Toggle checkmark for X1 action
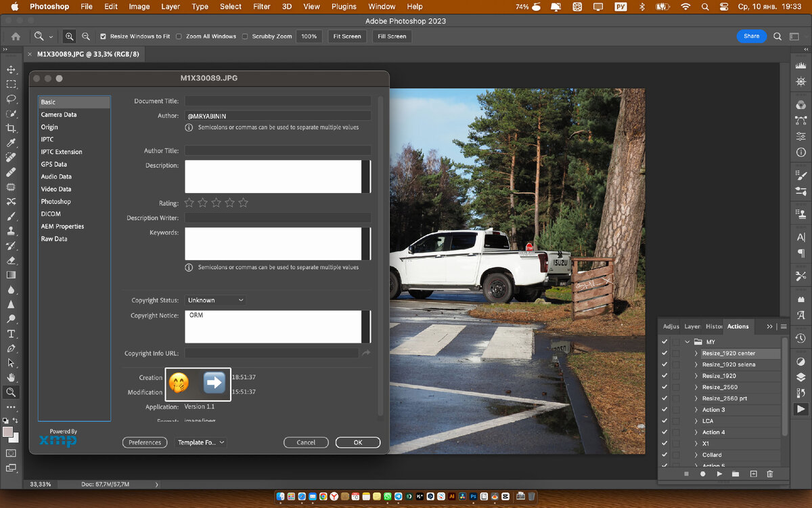This screenshot has width=812, height=508. pos(664,444)
